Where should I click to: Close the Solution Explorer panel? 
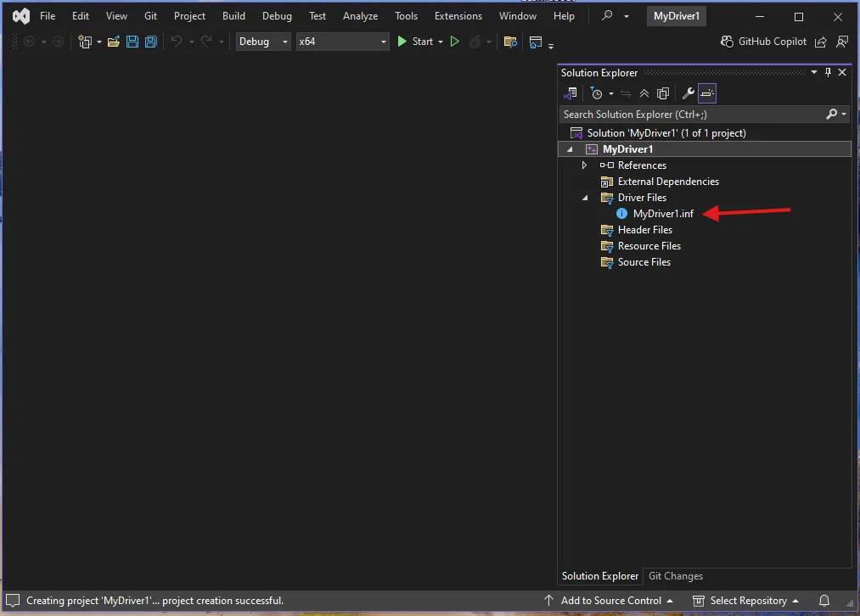pos(842,72)
